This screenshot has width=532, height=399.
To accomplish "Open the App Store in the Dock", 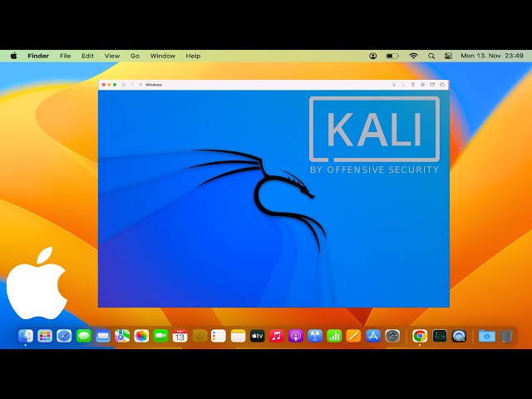I will [x=373, y=336].
